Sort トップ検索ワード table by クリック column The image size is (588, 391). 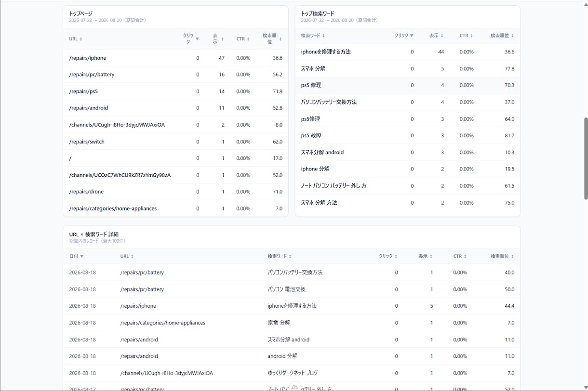tap(404, 36)
